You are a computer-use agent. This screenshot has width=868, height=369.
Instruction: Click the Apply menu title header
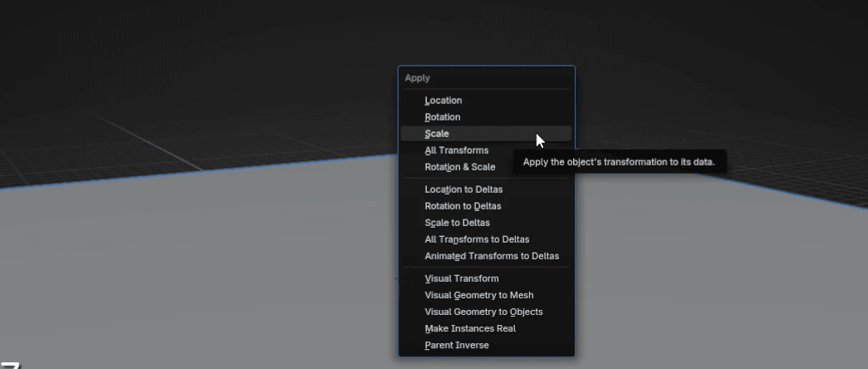coord(418,78)
